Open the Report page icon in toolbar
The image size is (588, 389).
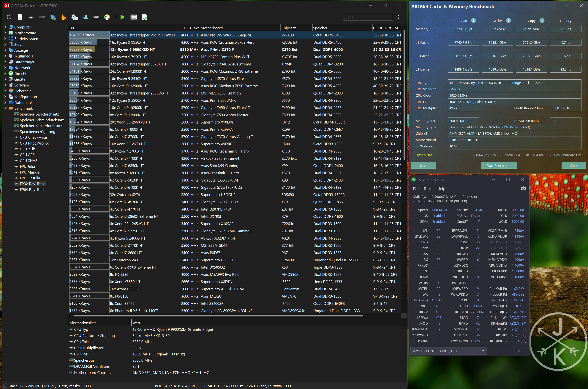(20, 17)
